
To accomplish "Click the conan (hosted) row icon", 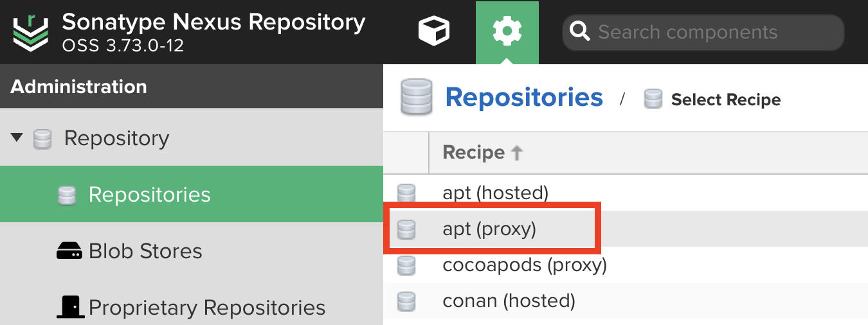I will (x=406, y=301).
